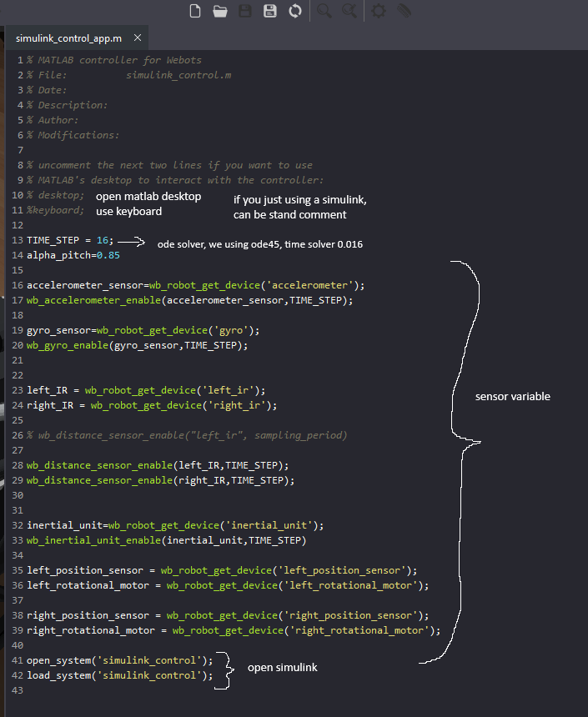The width and height of the screenshot is (588, 717).
Task: Open the Find magnifier tool
Action: click(324, 11)
